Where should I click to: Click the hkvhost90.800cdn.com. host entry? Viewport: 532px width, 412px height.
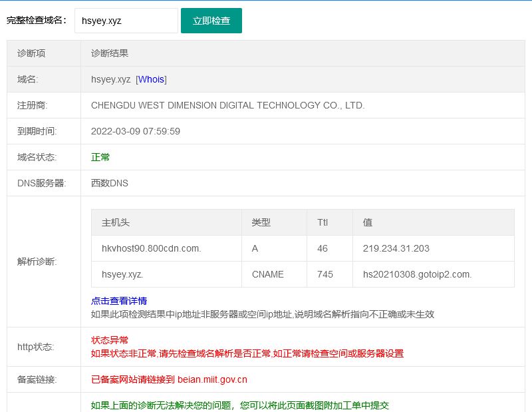click(151, 248)
